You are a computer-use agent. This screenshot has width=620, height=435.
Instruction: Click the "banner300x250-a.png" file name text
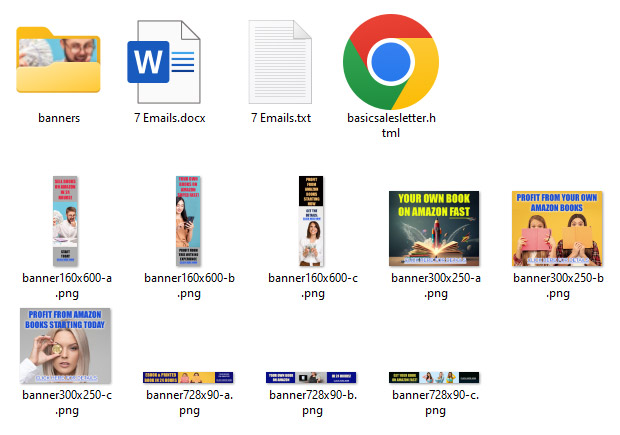coord(434,284)
